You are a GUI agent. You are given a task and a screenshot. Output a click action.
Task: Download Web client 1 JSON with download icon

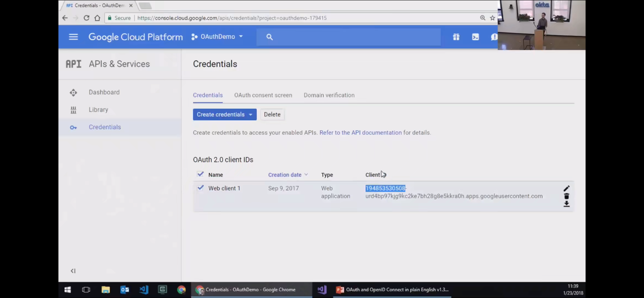click(x=566, y=204)
